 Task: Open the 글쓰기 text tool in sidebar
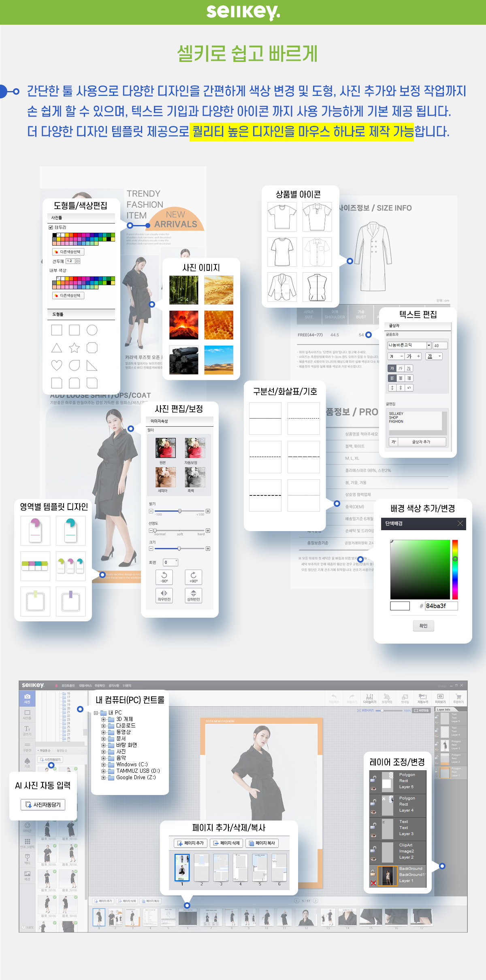click(27, 731)
